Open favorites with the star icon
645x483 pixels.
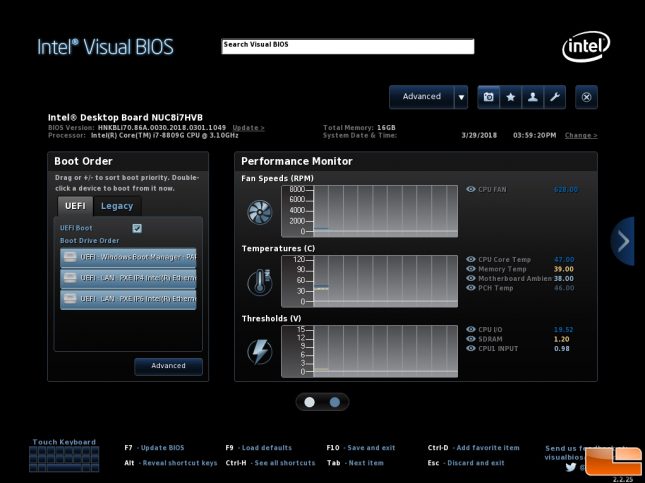pyautogui.click(x=510, y=97)
